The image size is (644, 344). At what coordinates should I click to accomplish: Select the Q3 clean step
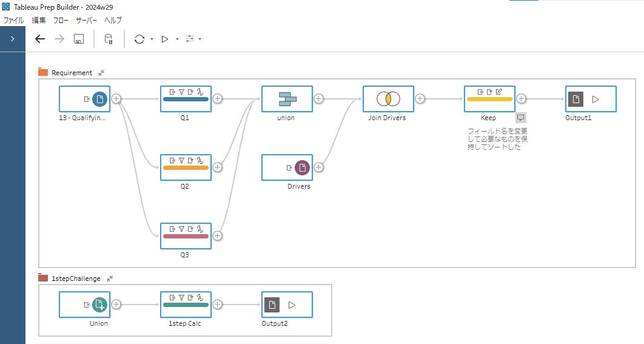tap(186, 236)
